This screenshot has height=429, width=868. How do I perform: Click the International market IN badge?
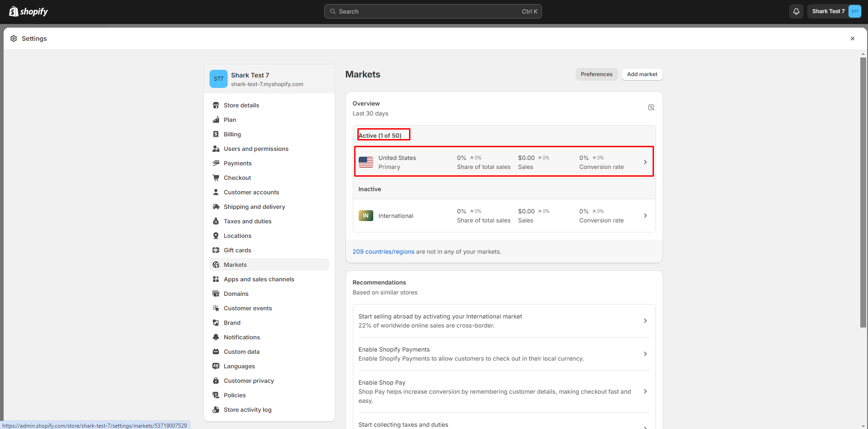click(366, 216)
